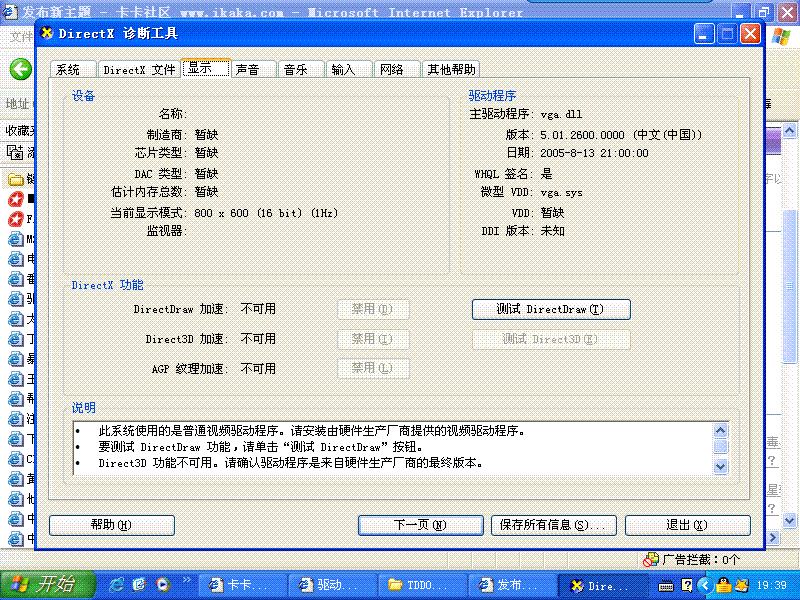Open the 网络 tab
800x600 pixels.
[x=397, y=69]
